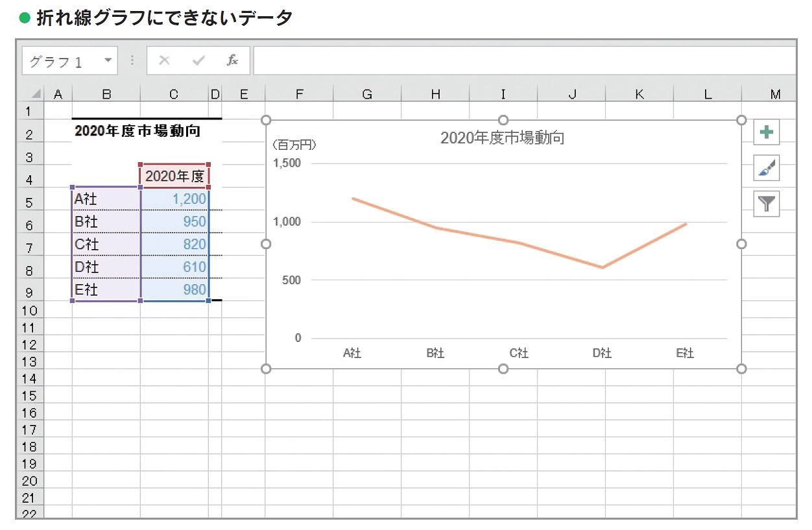Click the Insert Function fx icon
The height and width of the screenshot is (530, 812).
click(x=232, y=60)
